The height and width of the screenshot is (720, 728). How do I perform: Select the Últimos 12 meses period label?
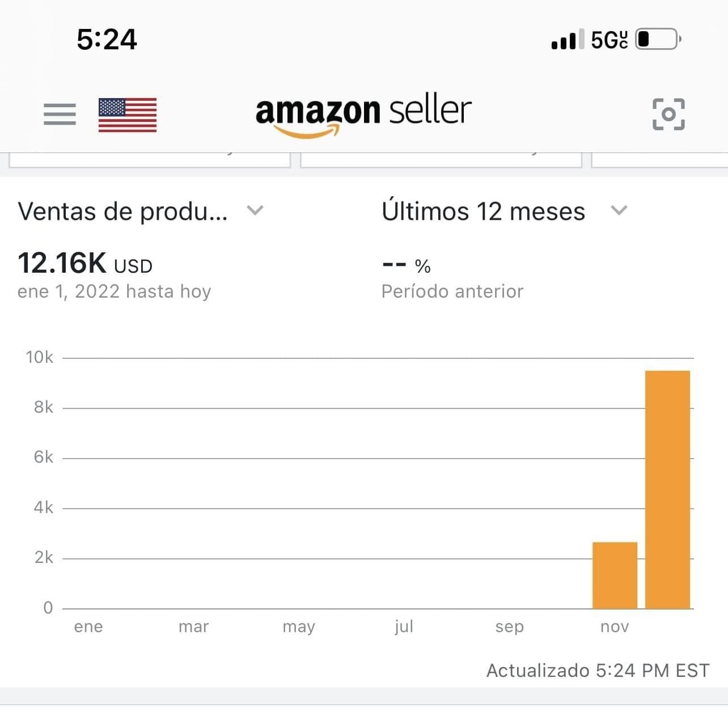click(x=483, y=211)
